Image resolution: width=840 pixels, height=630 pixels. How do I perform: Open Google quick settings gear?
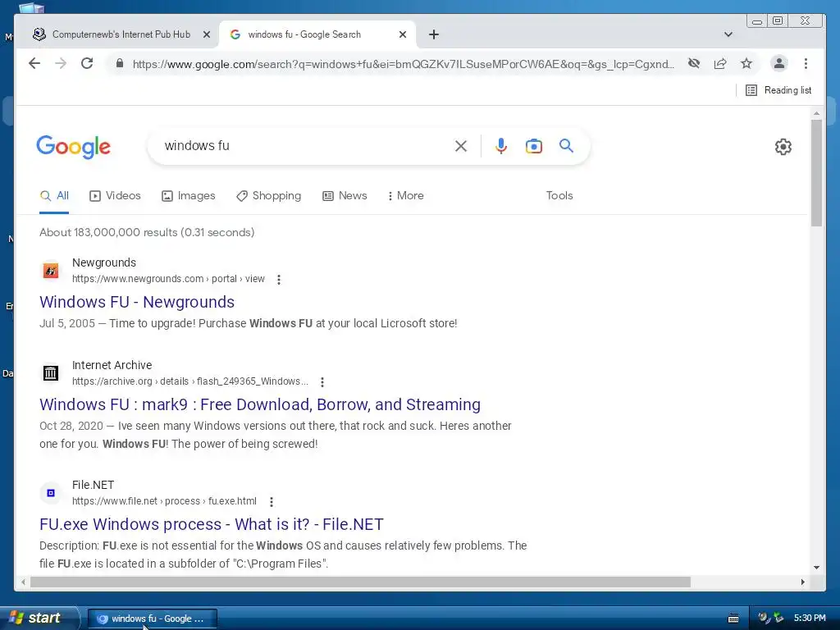click(783, 146)
